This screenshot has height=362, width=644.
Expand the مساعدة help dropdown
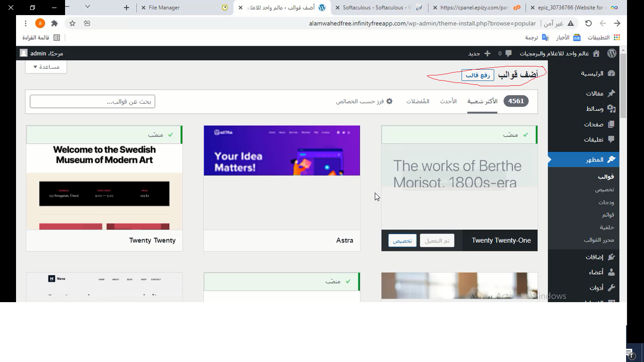(x=46, y=67)
